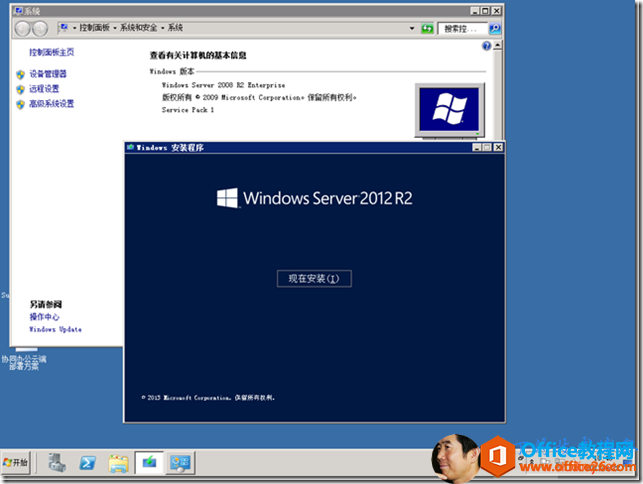Click the address bar computer icon

(x=64, y=27)
